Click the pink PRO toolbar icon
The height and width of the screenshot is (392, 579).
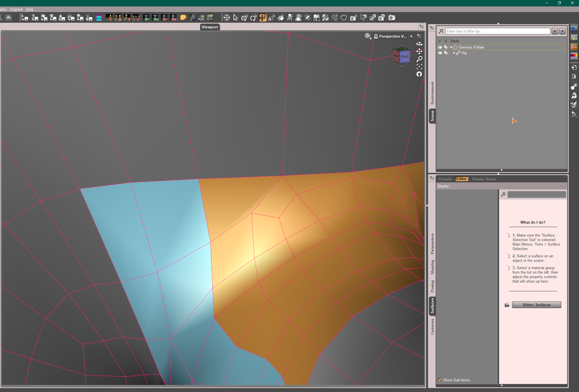[x=99, y=17]
